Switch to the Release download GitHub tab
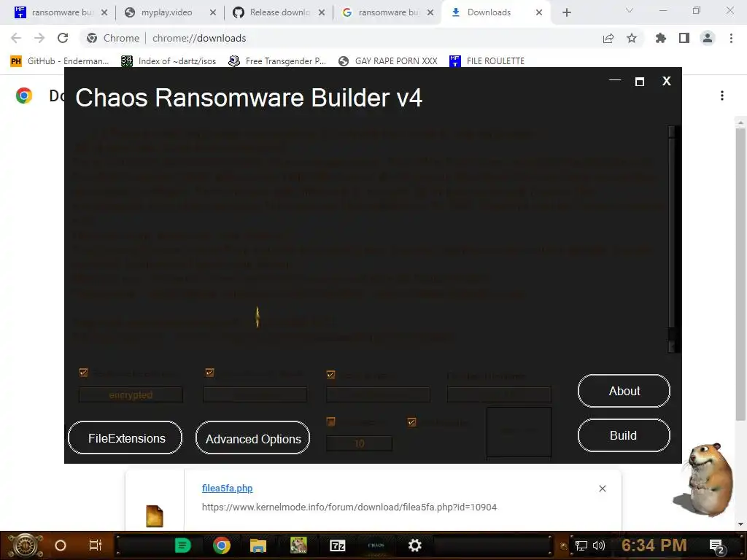 (279, 12)
